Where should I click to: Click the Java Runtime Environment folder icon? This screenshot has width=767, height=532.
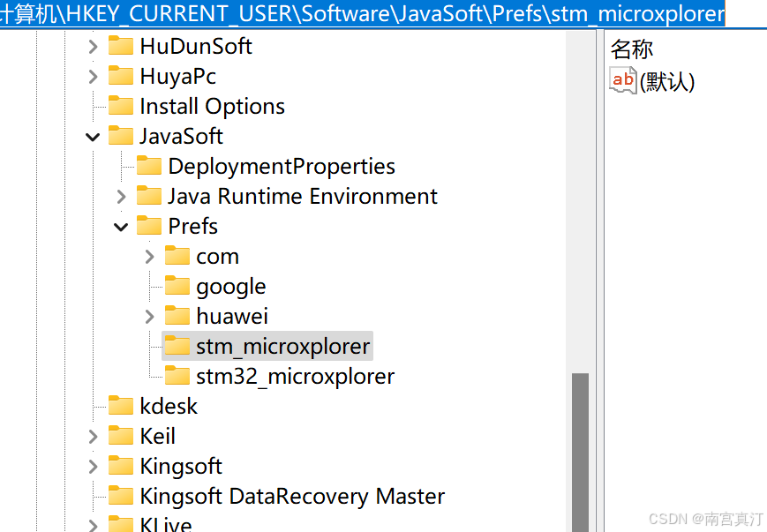[x=148, y=195]
